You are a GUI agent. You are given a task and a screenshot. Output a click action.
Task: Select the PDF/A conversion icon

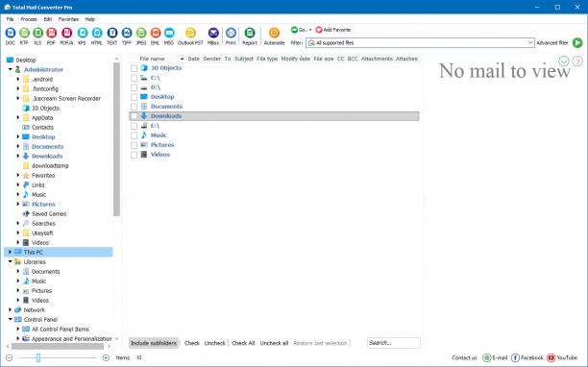coord(66,33)
